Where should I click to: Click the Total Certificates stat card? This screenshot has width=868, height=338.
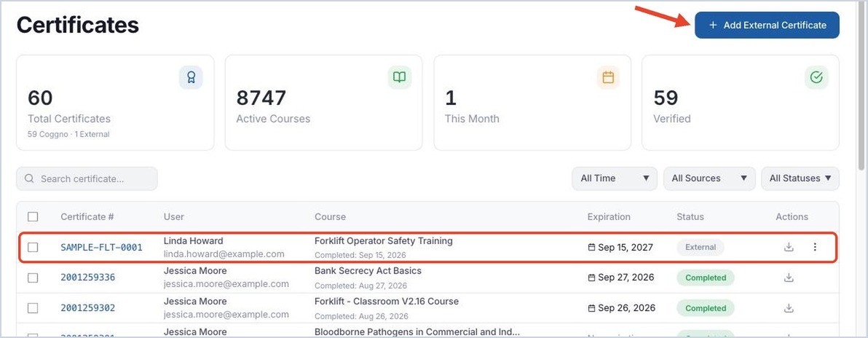pos(115,103)
